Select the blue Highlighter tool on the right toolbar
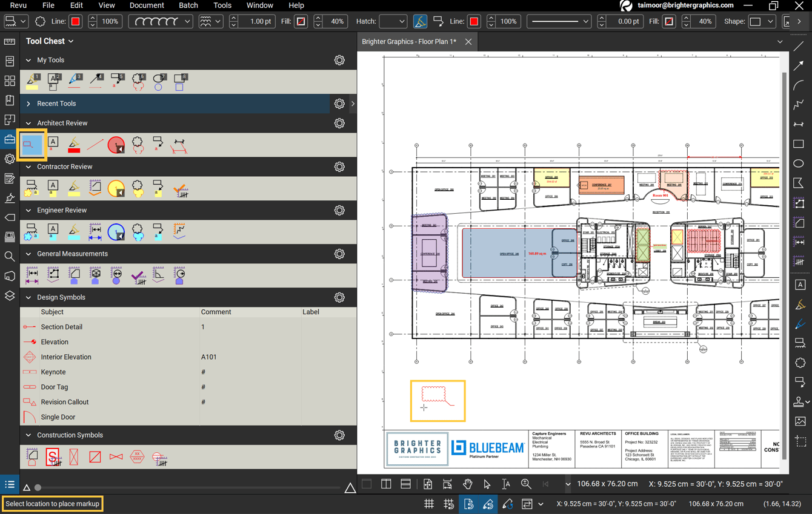The height and width of the screenshot is (514, 812). [x=800, y=323]
